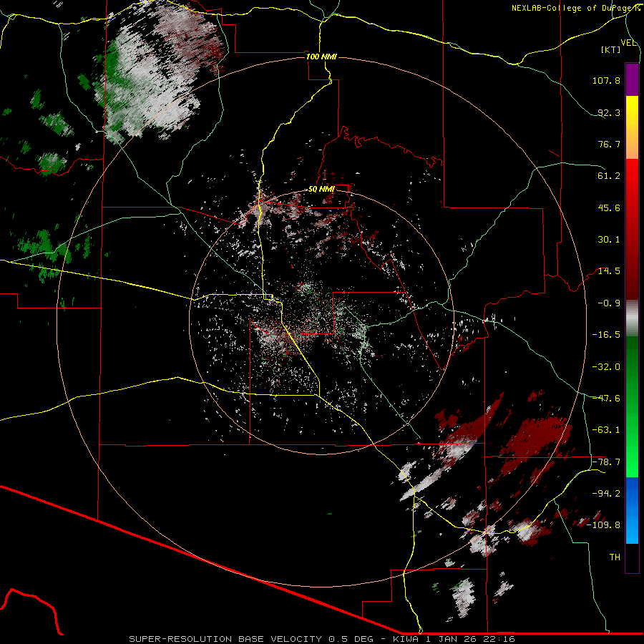Image resolution: width=644 pixels, height=644 pixels.
Task: Click the 61.2 legend value
Action: (x=609, y=176)
